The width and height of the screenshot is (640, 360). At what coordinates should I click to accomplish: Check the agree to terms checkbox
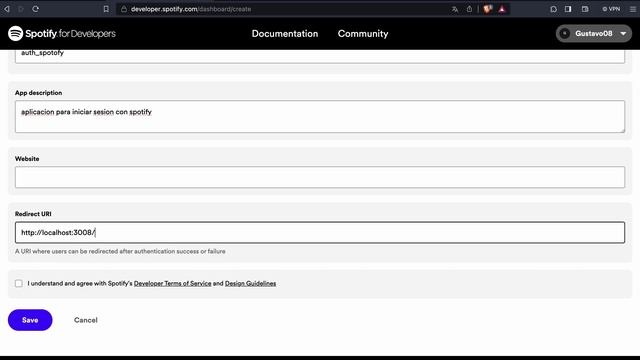(x=19, y=283)
